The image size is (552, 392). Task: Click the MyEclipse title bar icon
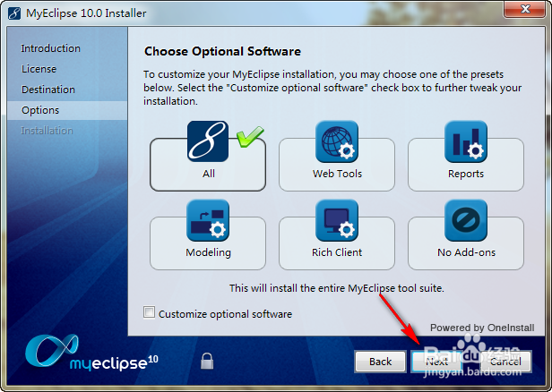point(14,13)
